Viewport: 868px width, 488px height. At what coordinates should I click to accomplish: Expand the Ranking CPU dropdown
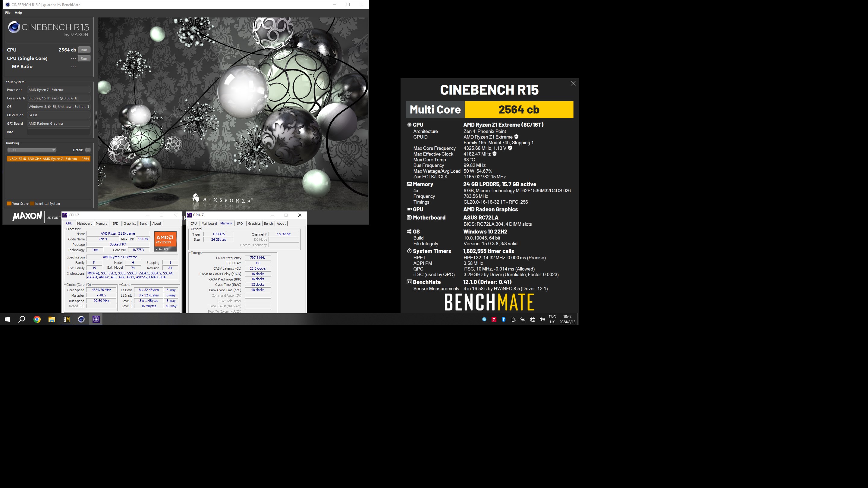(x=32, y=150)
